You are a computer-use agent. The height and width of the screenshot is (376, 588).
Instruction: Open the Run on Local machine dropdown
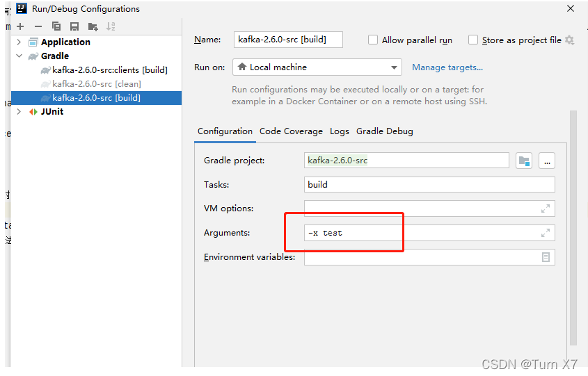point(317,67)
